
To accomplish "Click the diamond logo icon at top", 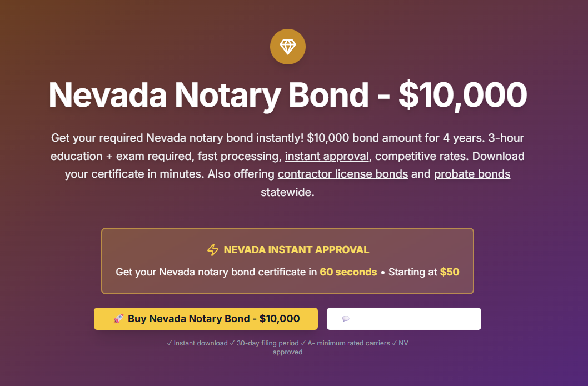I will click(287, 47).
